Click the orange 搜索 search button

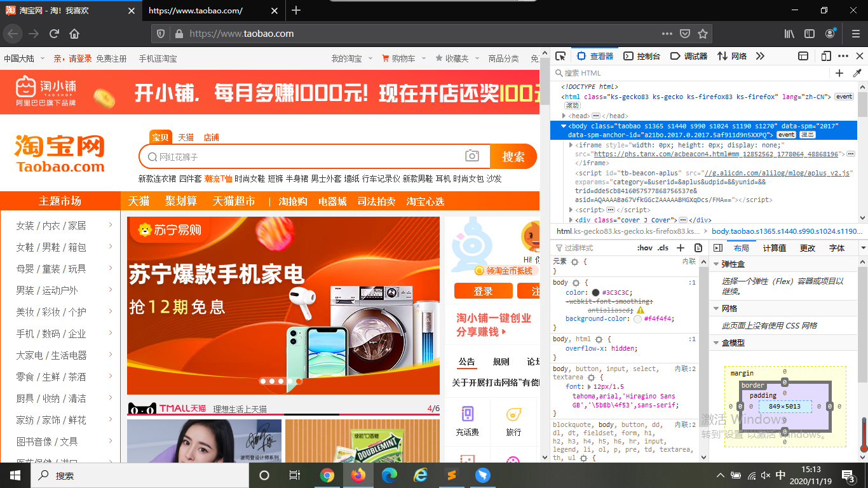[x=513, y=157]
